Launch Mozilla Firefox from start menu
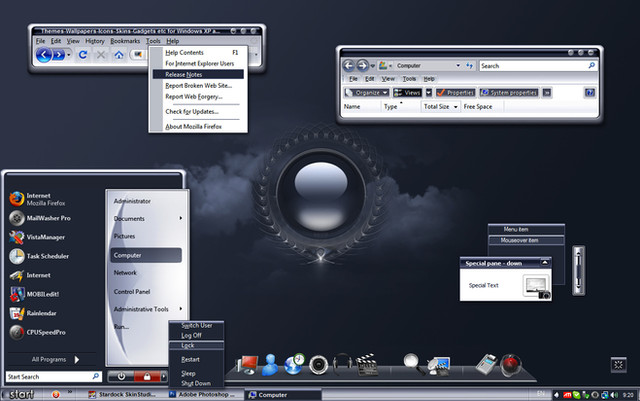Image resolution: width=640 pixels, height=401 pixels. (38, 199)
